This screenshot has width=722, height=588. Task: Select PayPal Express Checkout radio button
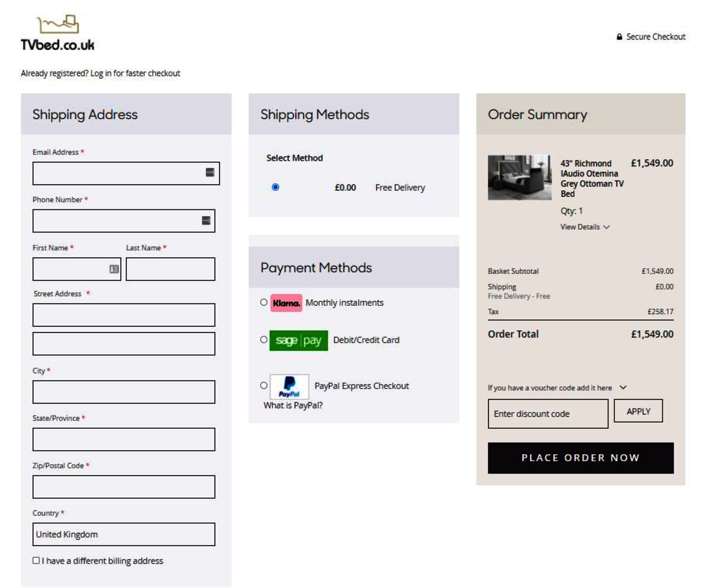[263, 385]
